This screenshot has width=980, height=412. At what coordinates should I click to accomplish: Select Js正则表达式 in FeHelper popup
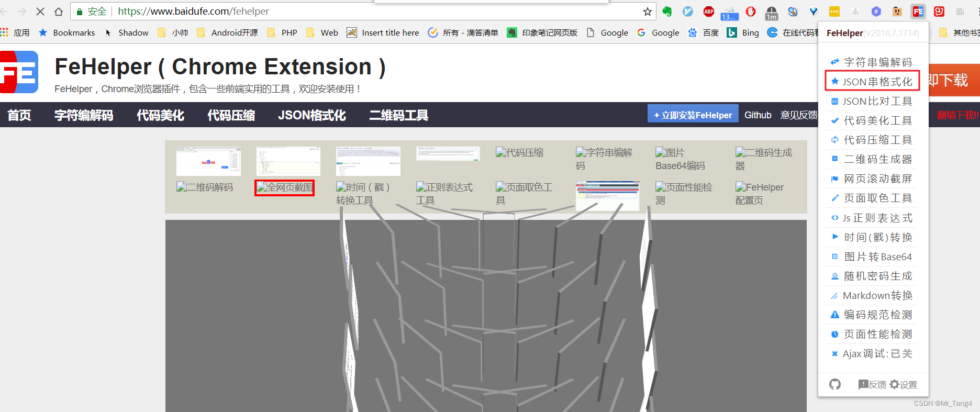coord(871,218)
